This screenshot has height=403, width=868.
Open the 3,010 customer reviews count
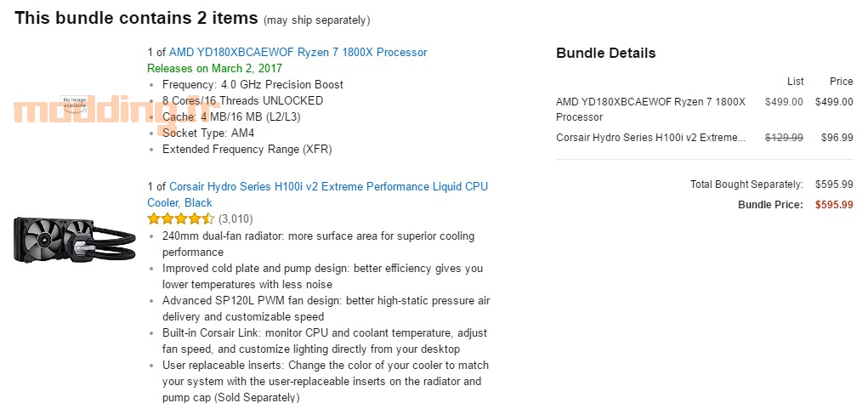235,219
